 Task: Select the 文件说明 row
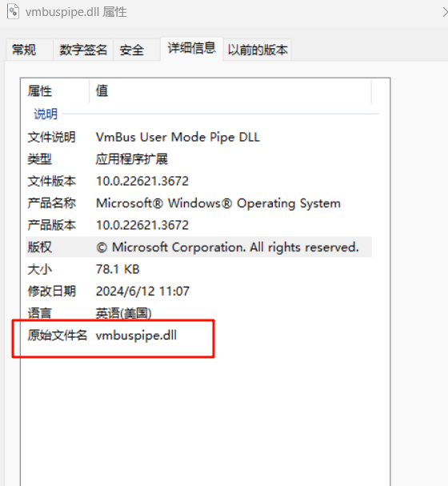coord(198,137)
